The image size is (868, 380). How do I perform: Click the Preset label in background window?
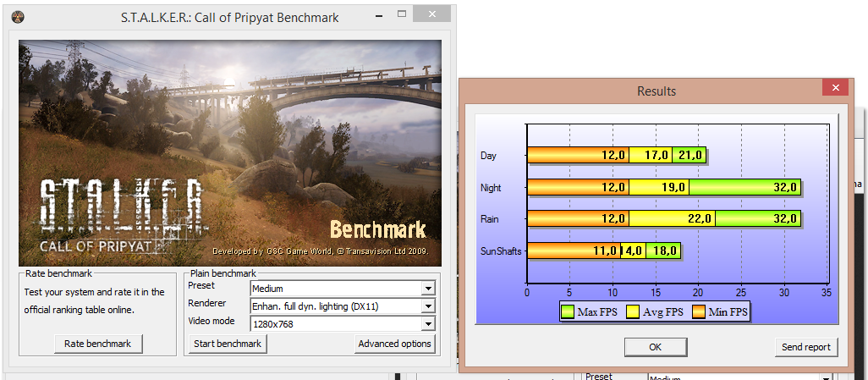[x=599, y=376]
